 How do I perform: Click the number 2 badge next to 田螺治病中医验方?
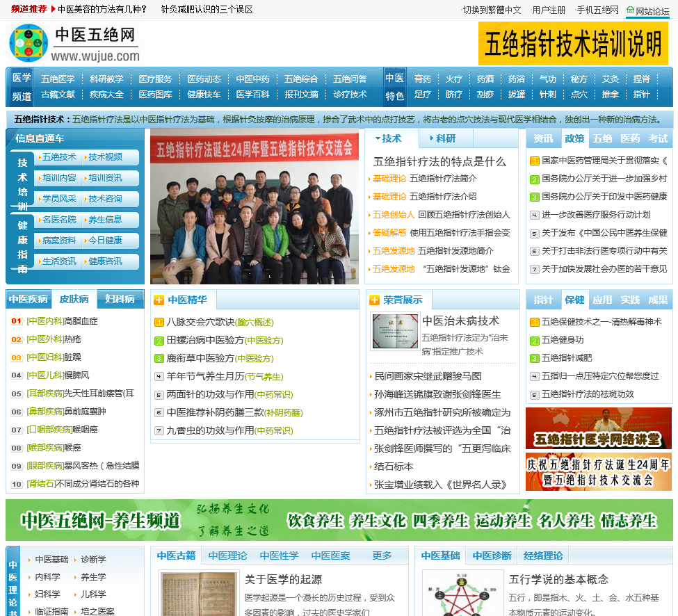point(159,341)
